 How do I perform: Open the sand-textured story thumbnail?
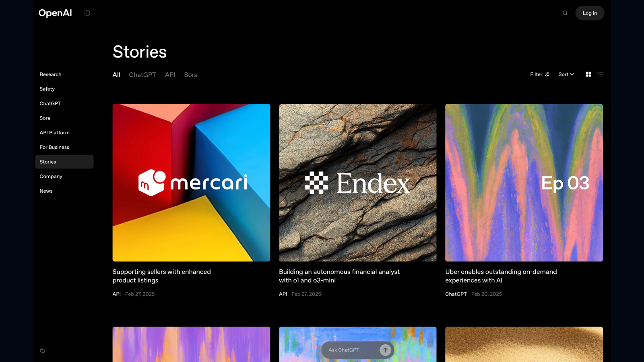click(x=524, y=344)
